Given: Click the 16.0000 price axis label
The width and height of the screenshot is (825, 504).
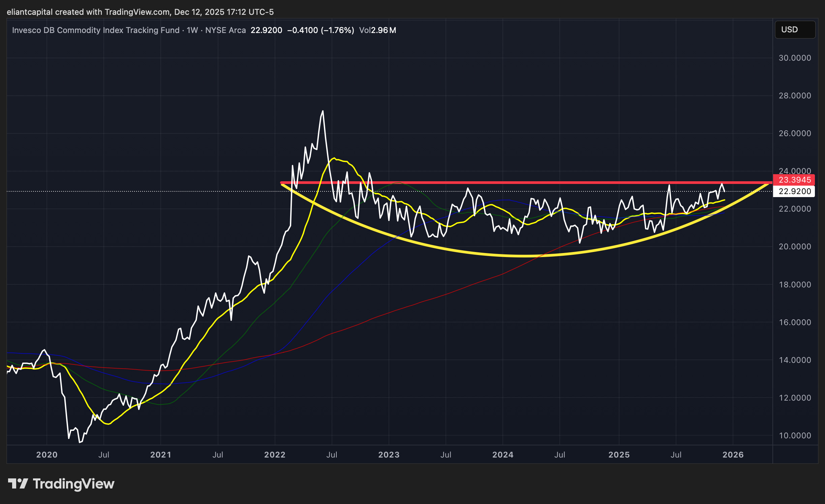Looking at the screenshot, I should click(795, 322).
